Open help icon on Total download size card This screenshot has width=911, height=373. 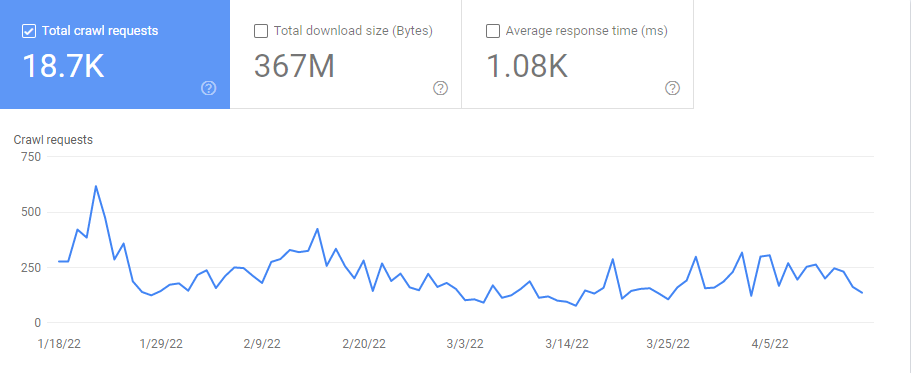click(440, 88)
